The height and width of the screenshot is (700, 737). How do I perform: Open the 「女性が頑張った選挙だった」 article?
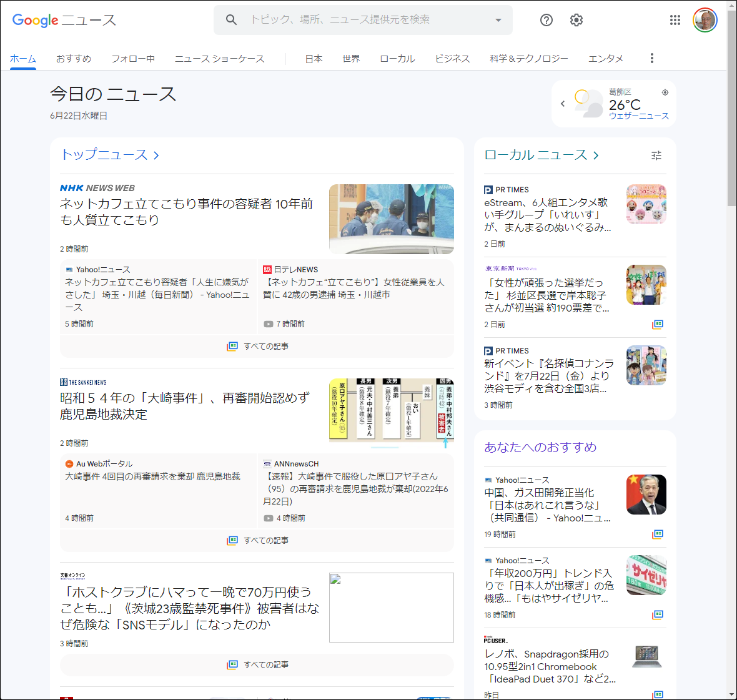pos(547,295)
